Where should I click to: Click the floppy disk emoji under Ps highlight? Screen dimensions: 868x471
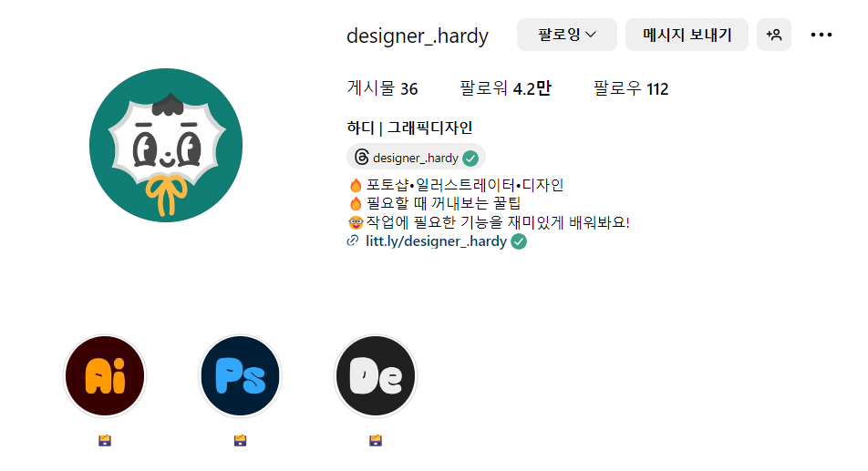pyautogui.click(x=241, y=441)
